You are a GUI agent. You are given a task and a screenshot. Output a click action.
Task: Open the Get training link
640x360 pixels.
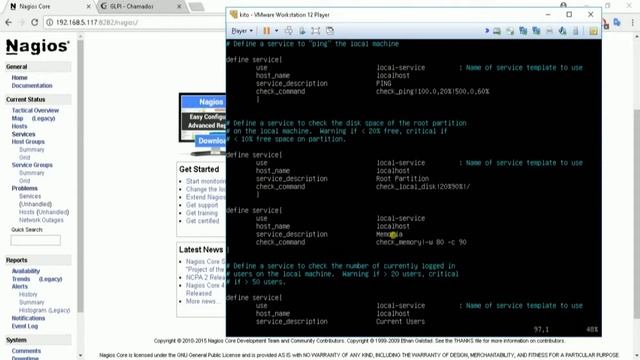click(x=202, y=213)
